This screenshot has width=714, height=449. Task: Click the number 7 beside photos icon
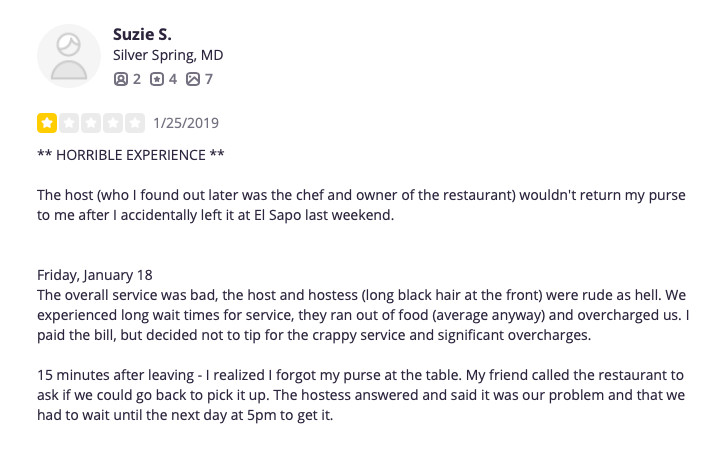pos(209,78)
